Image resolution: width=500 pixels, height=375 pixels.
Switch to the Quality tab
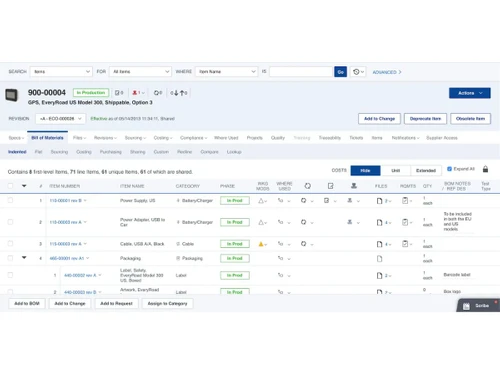[x=278, y=138]
